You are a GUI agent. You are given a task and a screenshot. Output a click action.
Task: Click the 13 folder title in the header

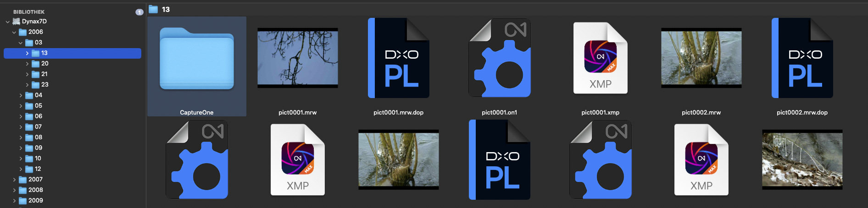[166, 10]
